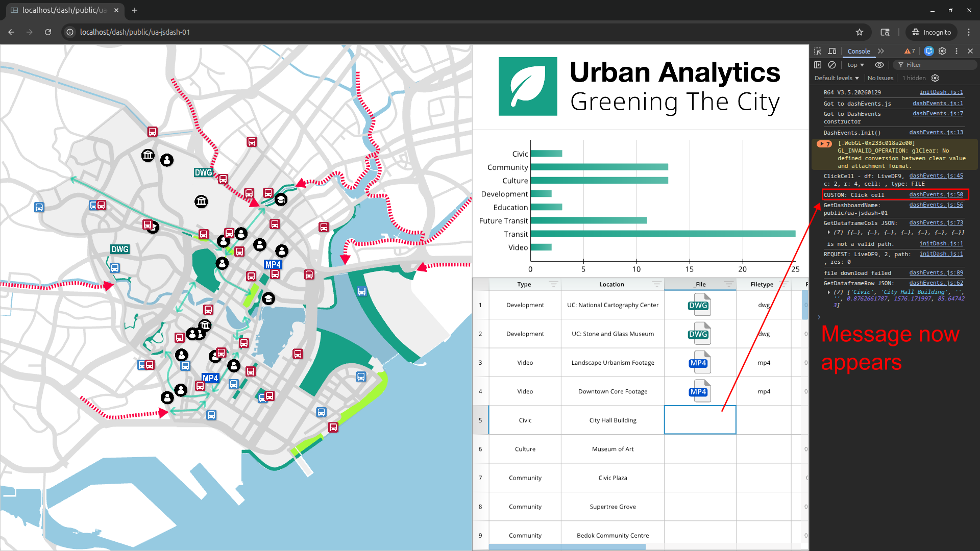Open the dashEvents.js:50 source link

[x=936, y=194]
